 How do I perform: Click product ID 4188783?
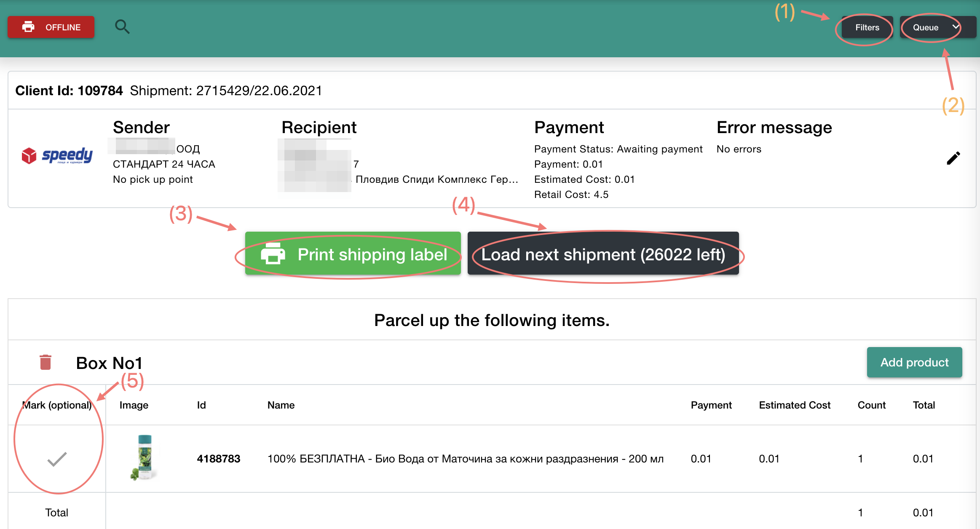(x=218, y=459)
